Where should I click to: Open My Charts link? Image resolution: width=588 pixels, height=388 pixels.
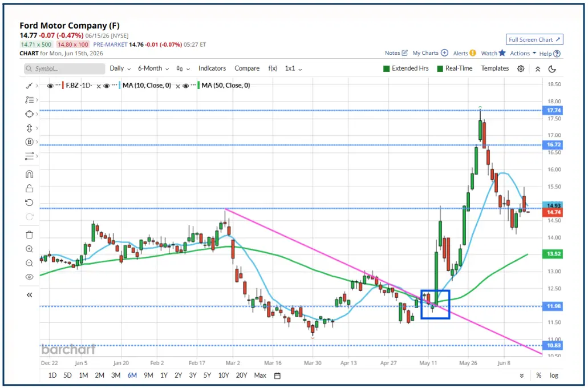[x=425, y=53]
